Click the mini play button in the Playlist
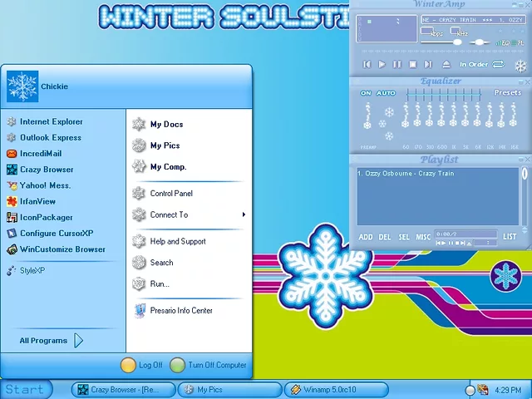The width and height of the screenshot is (532, 399). [x=445, y=243]
